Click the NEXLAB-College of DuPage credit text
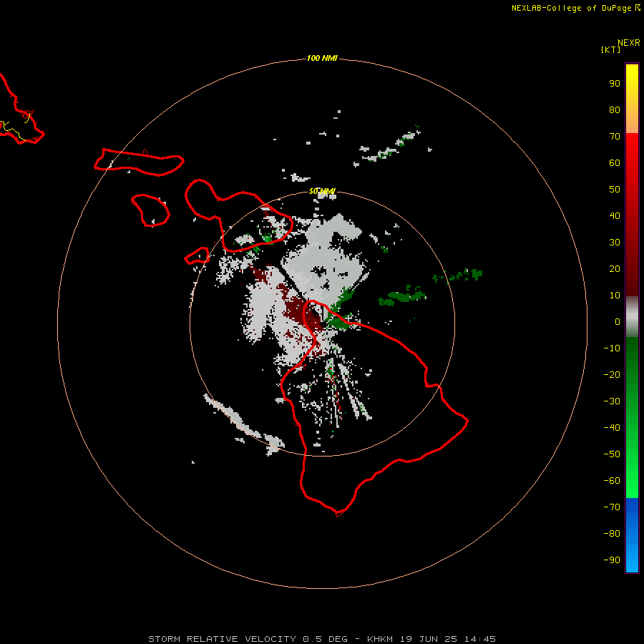The width and height of the screenshot is (644, 644). click(571, 8)
